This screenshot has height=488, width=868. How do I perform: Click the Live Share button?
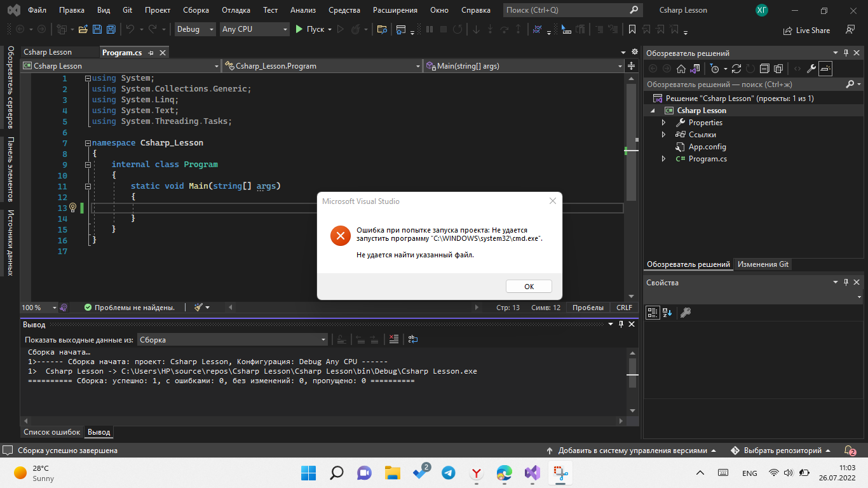point(807,30)
